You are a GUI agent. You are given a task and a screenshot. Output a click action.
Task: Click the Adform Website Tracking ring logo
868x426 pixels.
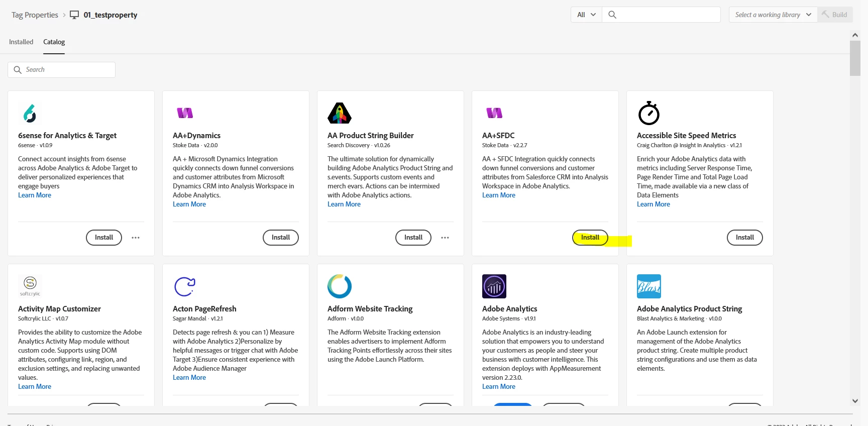click(x=339, y=286)
